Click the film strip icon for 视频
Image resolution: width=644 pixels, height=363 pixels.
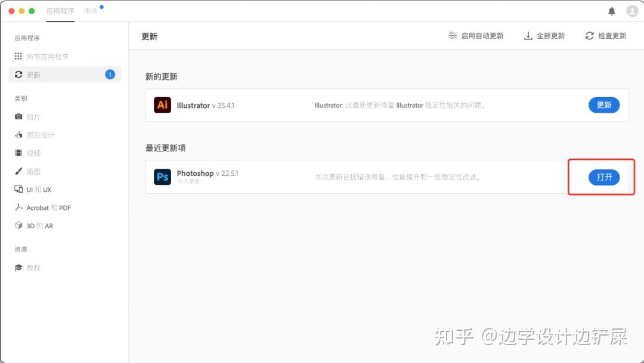(18, 153)
